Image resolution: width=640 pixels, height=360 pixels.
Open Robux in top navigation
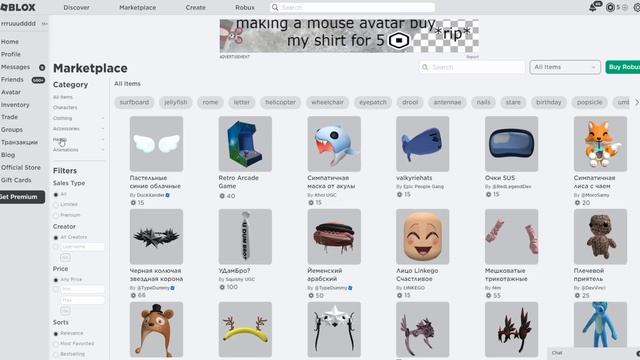pyautogui.click(x=245, y=7)
